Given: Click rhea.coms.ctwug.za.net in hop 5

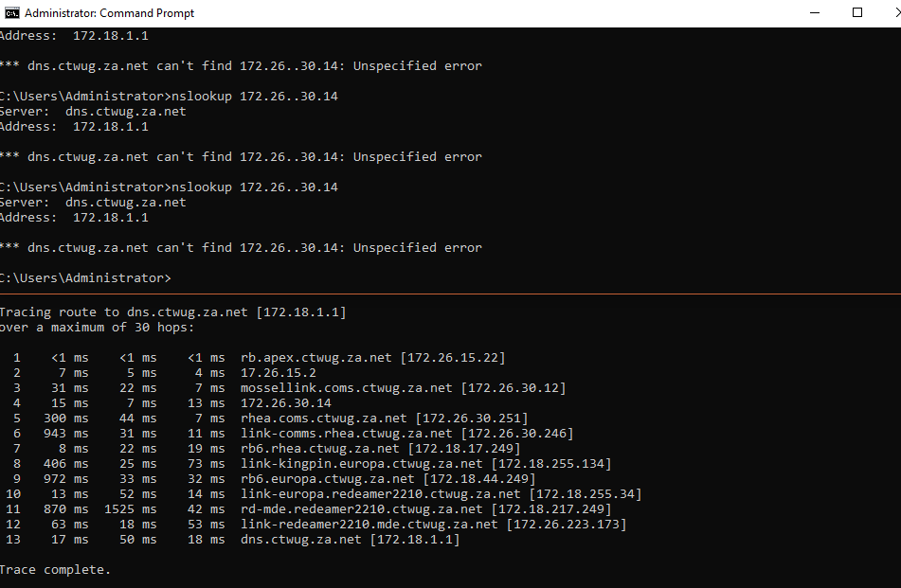Looking at the screenshot, I should coord(323,418).
